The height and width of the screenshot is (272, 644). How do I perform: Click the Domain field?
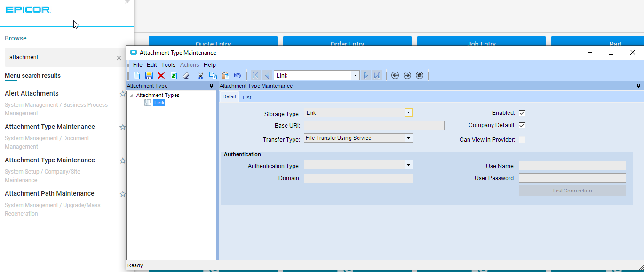358,178
